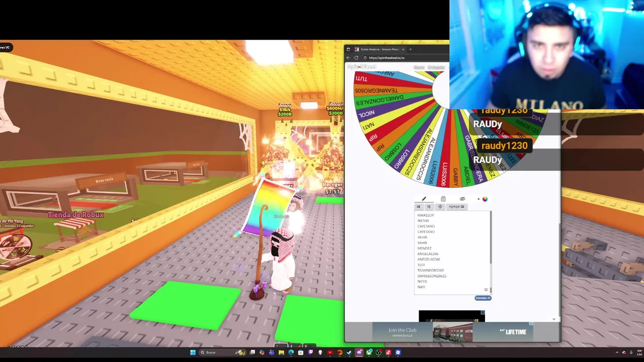Click Nuevo in the site header
This screenshot has height=362, width=644.
(419, 67)
